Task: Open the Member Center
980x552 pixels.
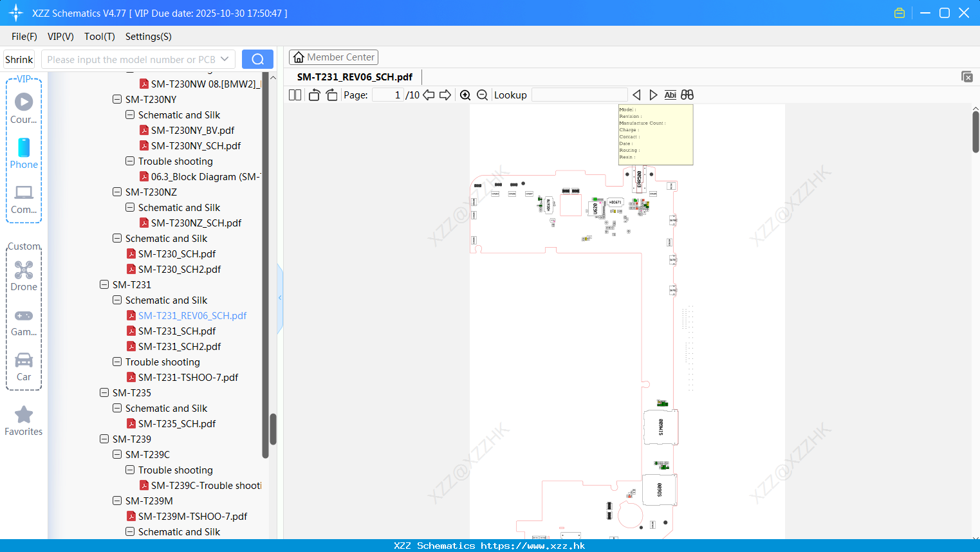Action: (333, 57)
